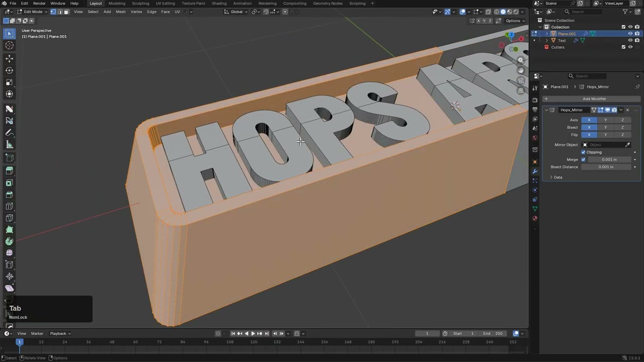Open the Global transform orientation dropdown
This screenshot has width=644, height=362.
(x=236, y=12)
